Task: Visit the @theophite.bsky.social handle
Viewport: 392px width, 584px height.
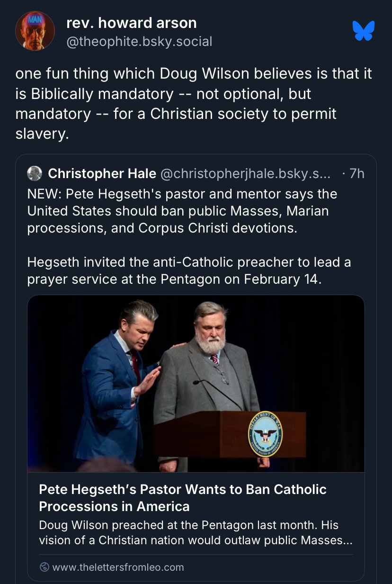Action: tap(139, 42)
